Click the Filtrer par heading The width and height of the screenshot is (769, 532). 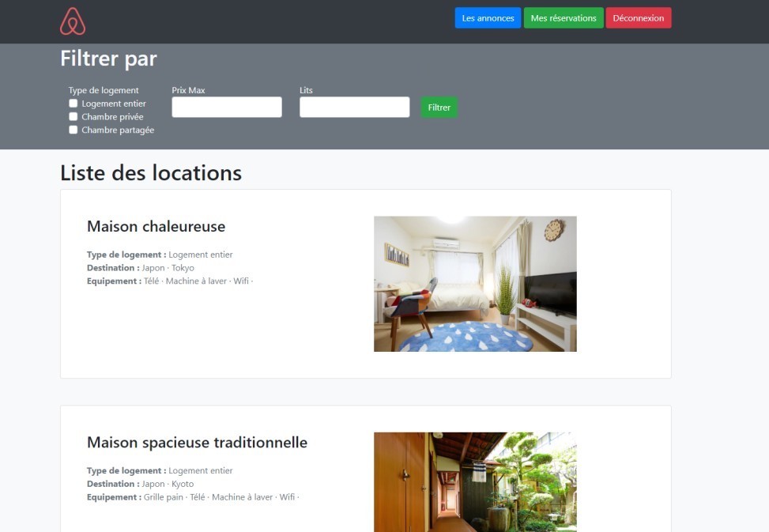[x=108, y=58]
